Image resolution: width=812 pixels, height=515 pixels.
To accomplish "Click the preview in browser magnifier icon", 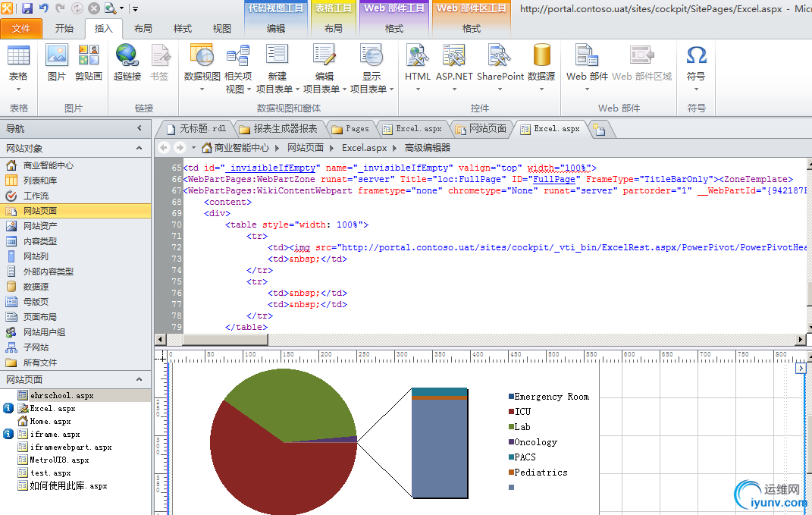I will [x=110, y=8].
